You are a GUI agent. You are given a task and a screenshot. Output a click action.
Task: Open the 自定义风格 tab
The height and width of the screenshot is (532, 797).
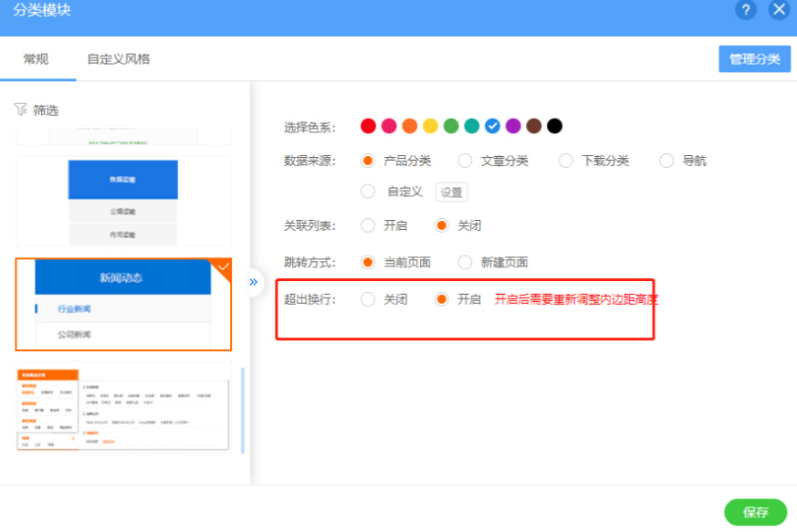click(119, 59)
